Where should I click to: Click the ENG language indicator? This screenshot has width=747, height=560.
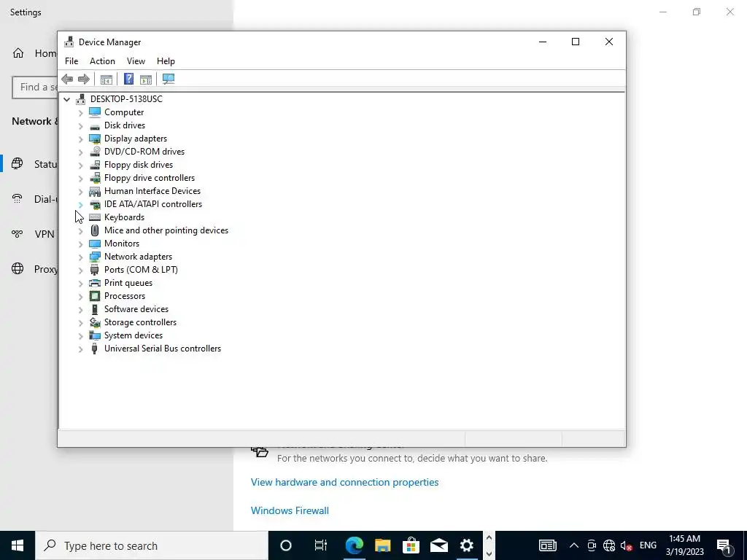648,545
